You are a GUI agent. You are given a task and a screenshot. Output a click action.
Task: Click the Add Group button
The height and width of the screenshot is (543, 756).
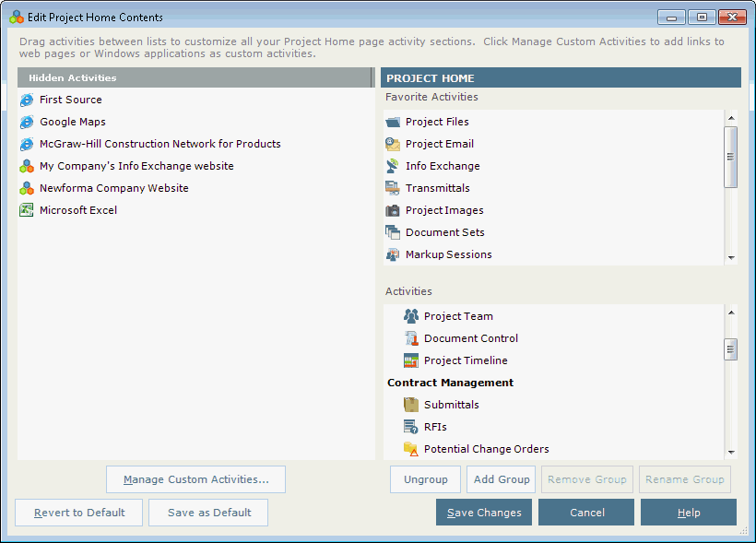[x=501, y=479]
